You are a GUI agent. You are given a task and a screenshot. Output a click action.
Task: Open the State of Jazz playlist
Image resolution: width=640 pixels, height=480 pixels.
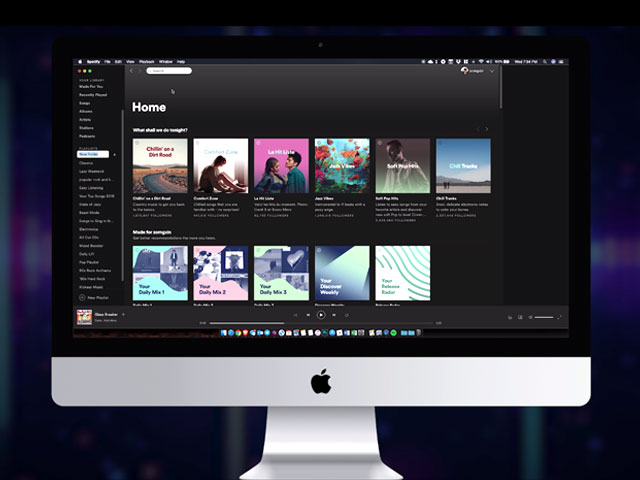click(90, 204)
